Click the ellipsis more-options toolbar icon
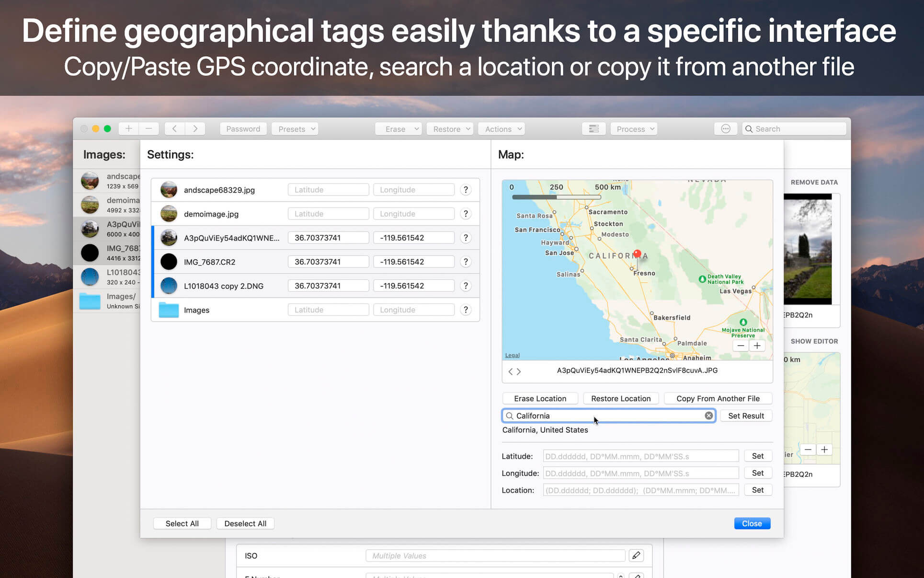This screenshot has height=578, width=924. [725, 128]
